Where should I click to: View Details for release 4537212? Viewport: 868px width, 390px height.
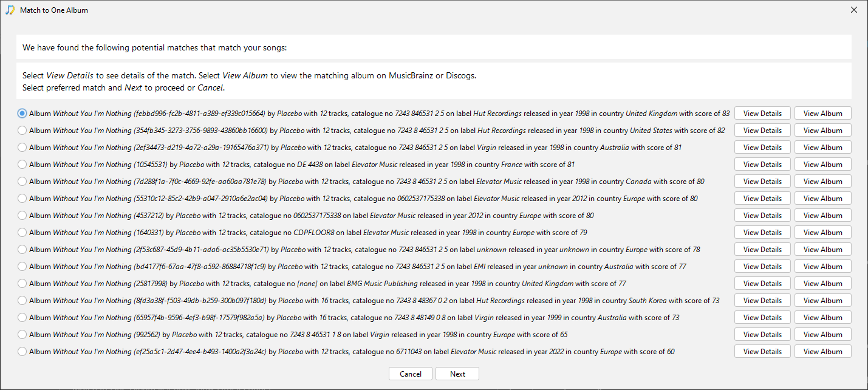(762, 216)
